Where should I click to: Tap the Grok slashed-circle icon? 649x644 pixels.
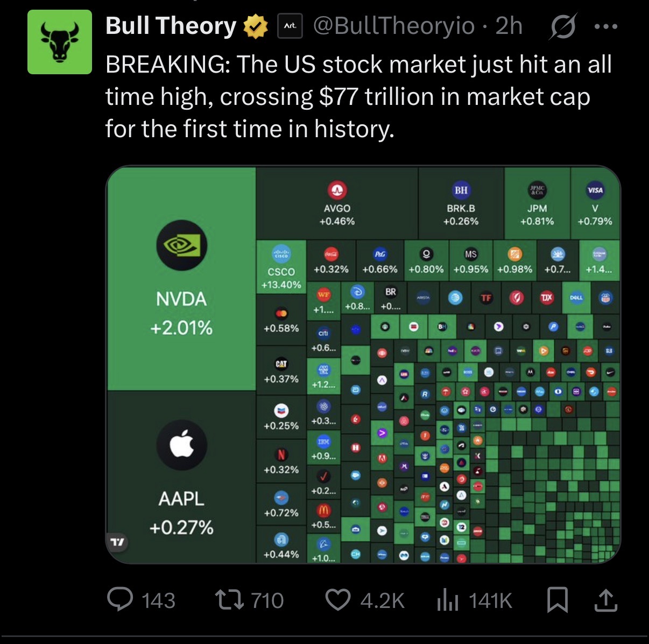pos(562,26)
